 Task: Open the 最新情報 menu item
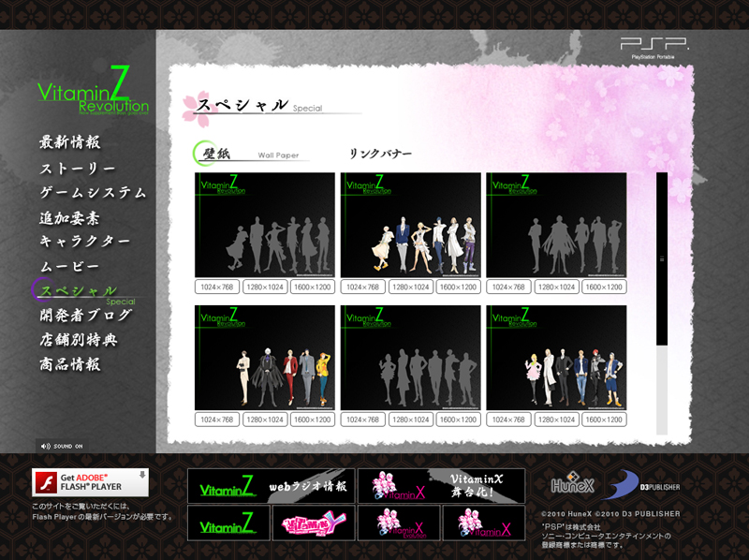tap(69, 142)
